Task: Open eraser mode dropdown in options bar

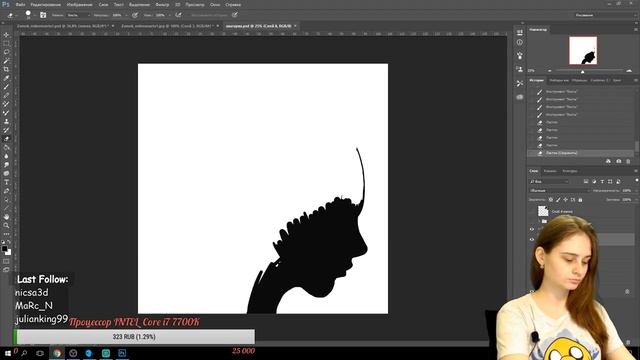Action: [78, 15]
